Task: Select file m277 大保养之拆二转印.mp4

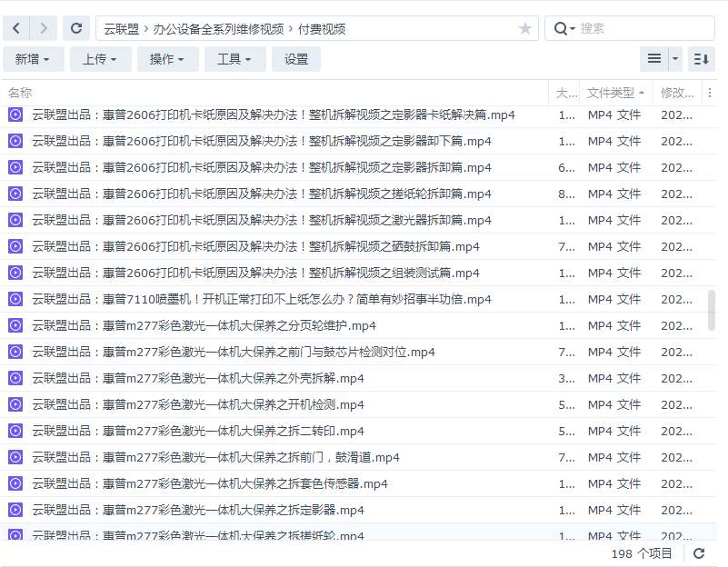Action: tap(198, 431)
